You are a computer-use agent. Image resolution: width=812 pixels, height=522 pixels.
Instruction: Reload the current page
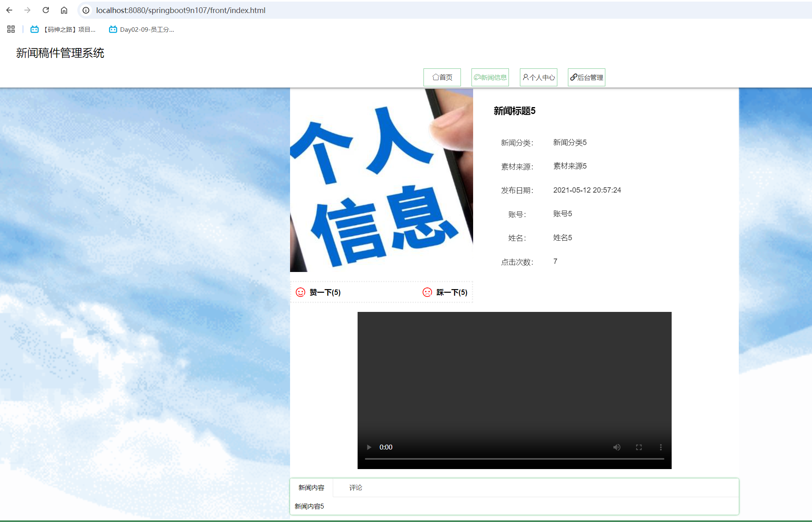[x=46, y=10]
